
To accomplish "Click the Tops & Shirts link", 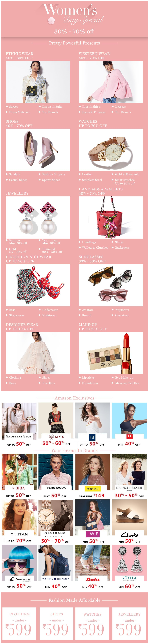I will click(91, 106).
